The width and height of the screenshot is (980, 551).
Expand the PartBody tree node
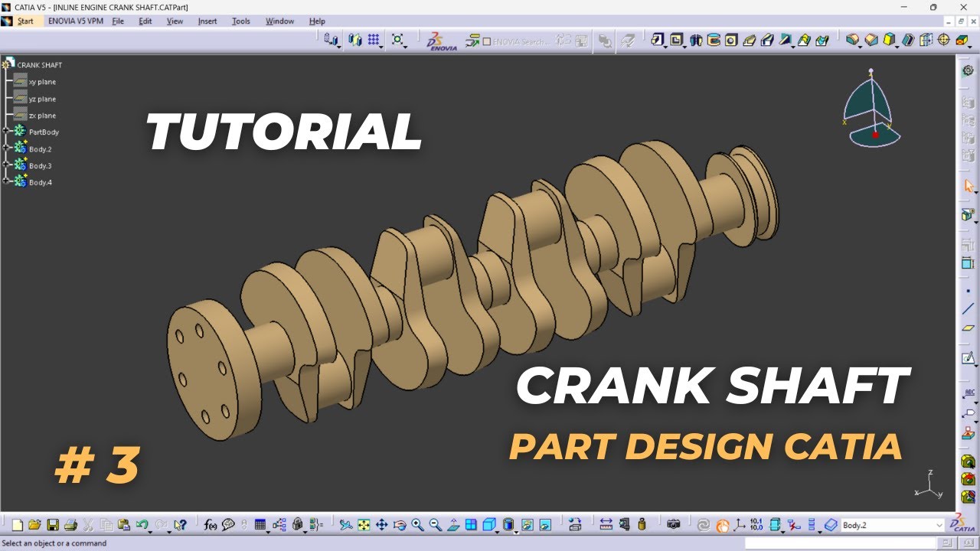(x=6, y=132)
